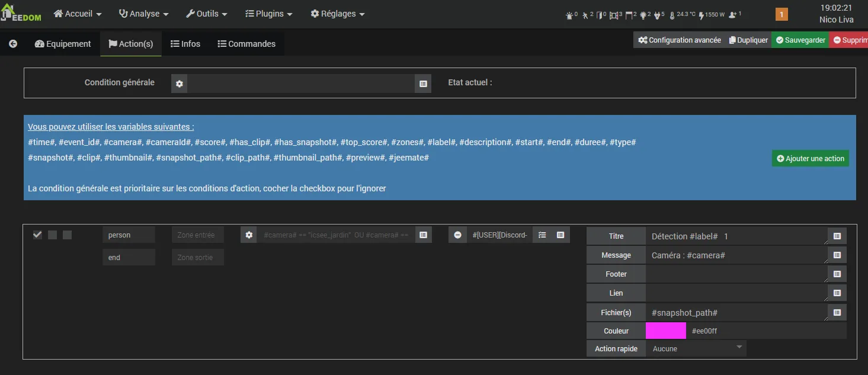
Task: Click the gear icon beside the camera condition
Action: point(249,235)
